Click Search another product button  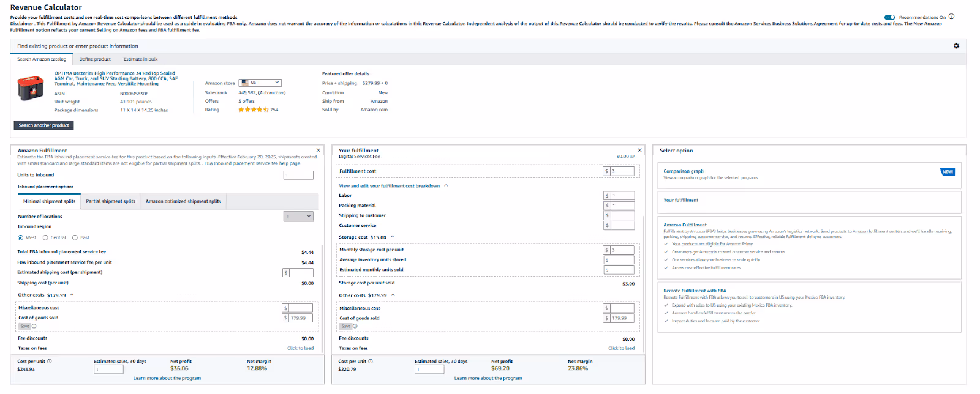click(x=43, y=125)
